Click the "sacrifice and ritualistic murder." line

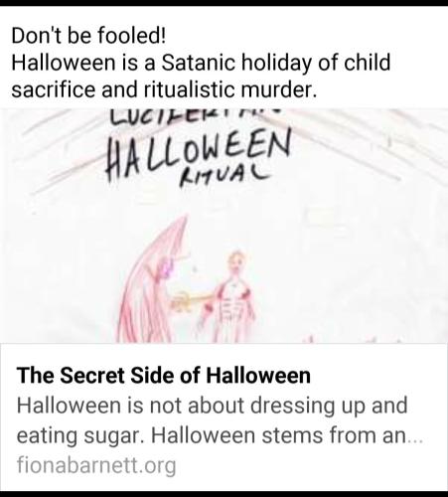click(164, 89)
